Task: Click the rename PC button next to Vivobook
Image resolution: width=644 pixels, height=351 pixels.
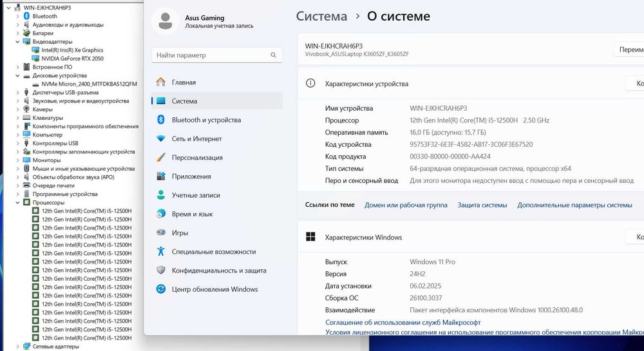Action: [x=629, y=50]
